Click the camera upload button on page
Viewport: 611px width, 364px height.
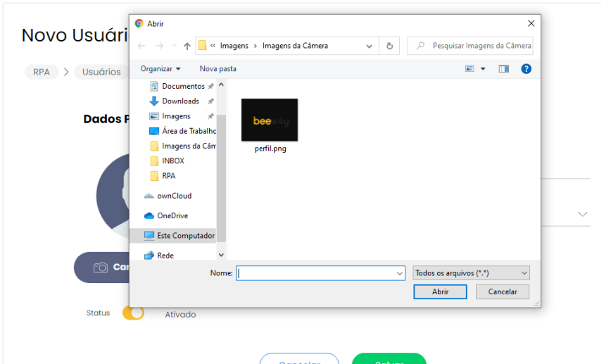point(101,268)
